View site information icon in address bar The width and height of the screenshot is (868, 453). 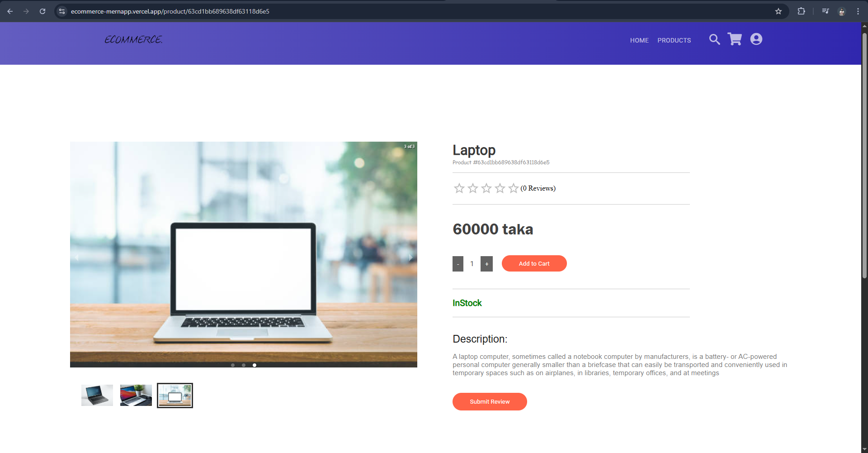62,11
